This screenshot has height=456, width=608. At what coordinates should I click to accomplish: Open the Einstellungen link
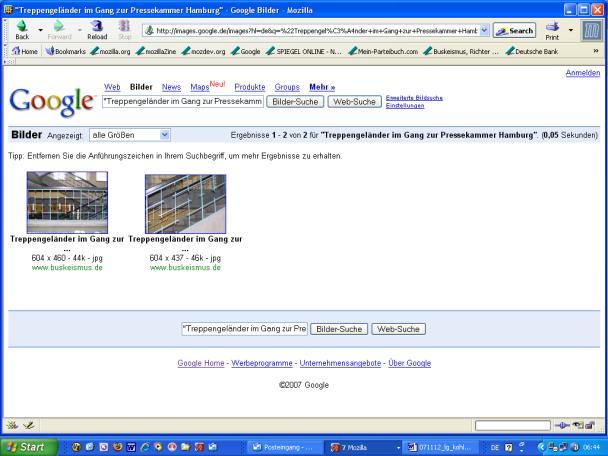pos(405,105)
